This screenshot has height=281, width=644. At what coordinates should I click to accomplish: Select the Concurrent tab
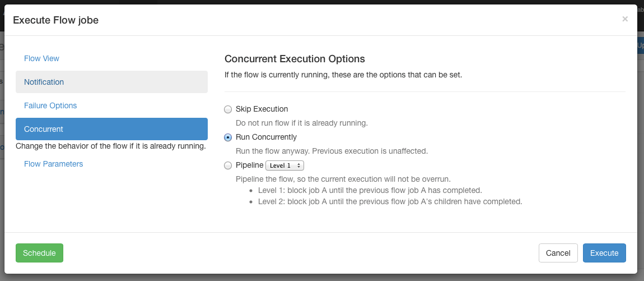[x=111, y=129]
